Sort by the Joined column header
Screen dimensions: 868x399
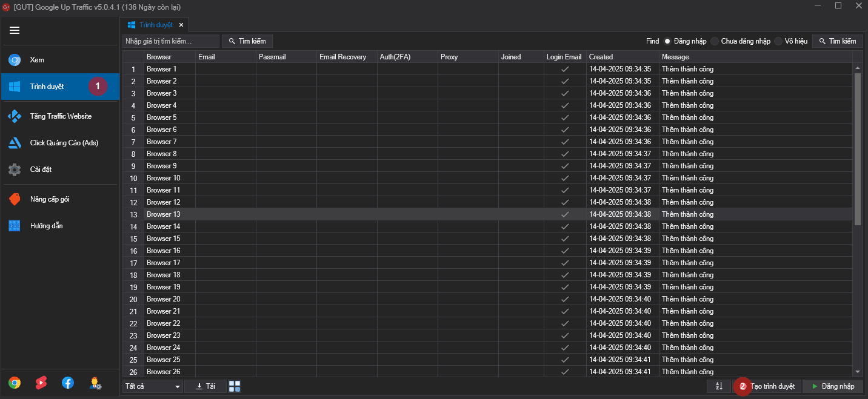[x=521, y=57]
